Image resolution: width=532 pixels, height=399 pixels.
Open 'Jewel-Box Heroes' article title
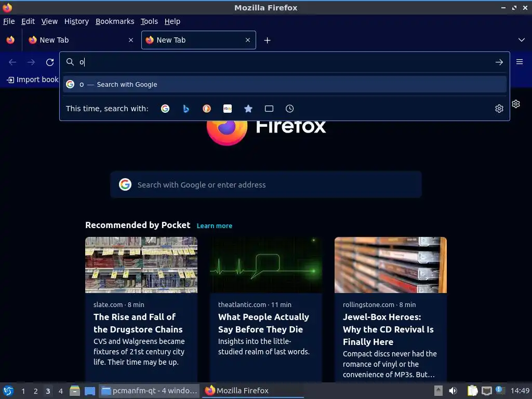(388, 329)
